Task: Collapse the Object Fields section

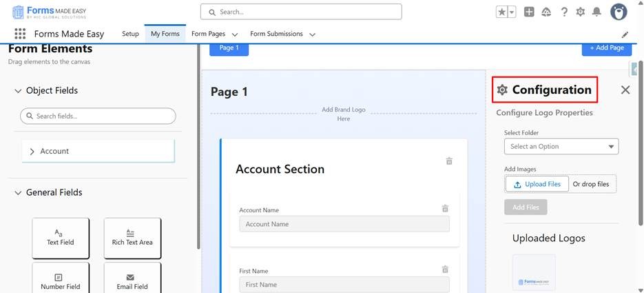Action: click(18, 91)
